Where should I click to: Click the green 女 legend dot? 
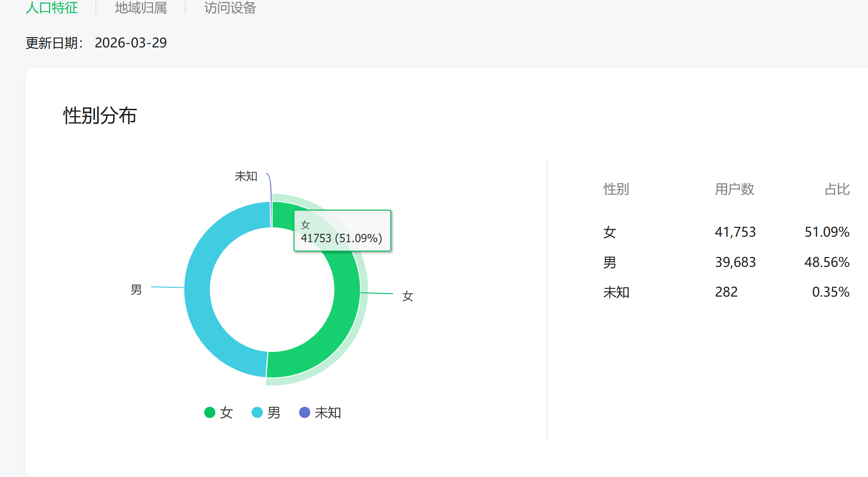[x=210, y=412]
